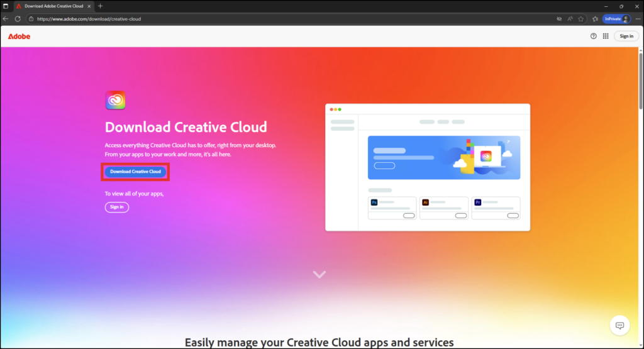Click the down chevron to scroll the page
The width and height of the screenshot is (644, 349).
319,274
